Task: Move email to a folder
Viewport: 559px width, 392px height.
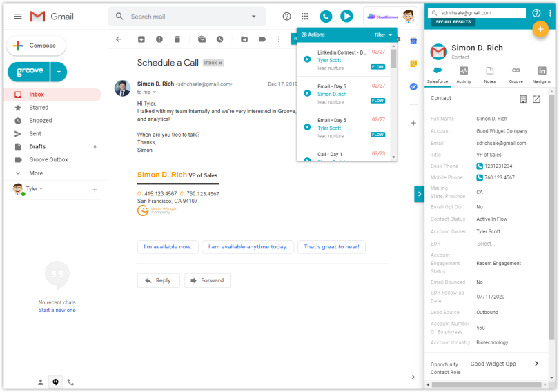Action: (244, 39)
